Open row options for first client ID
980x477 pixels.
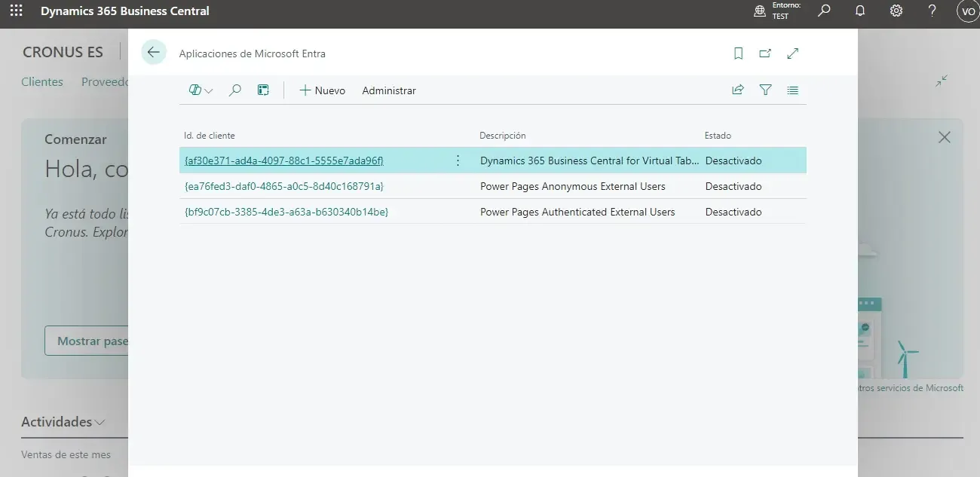tap(458, 161)
